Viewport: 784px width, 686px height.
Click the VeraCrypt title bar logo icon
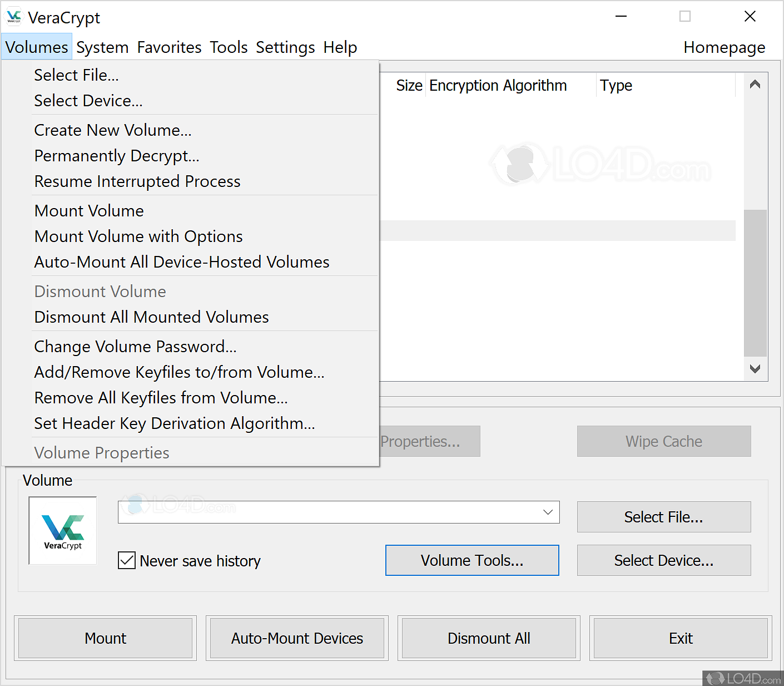[x=14, y=17]
